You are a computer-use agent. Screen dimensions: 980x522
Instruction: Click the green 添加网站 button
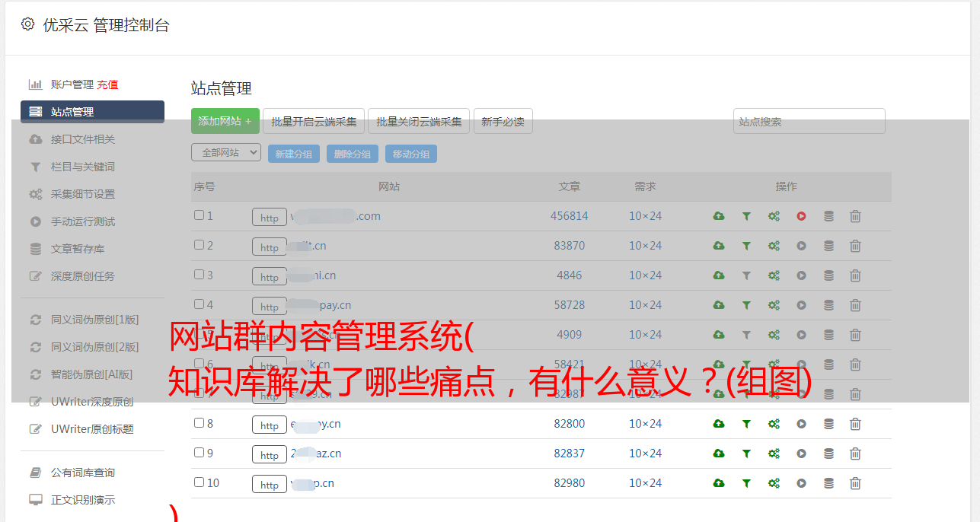coord(225,121)
